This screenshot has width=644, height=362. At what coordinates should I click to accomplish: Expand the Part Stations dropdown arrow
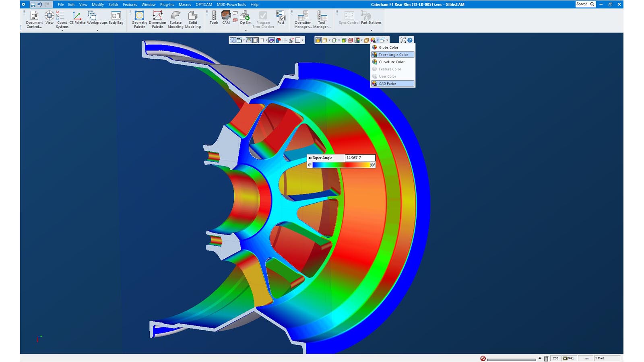pos(371,30)
